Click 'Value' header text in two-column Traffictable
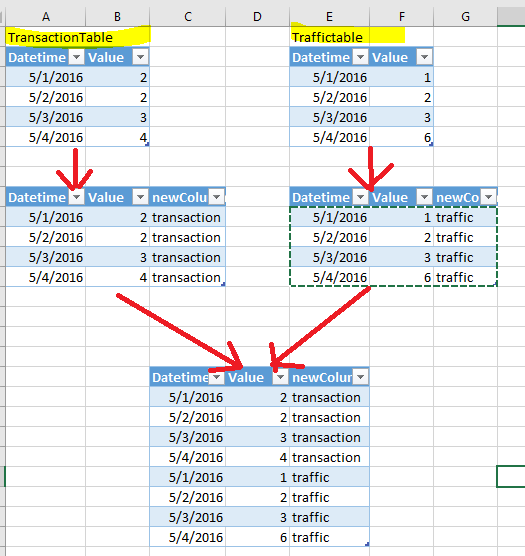 pyautogui.click(x=390, y=57)
